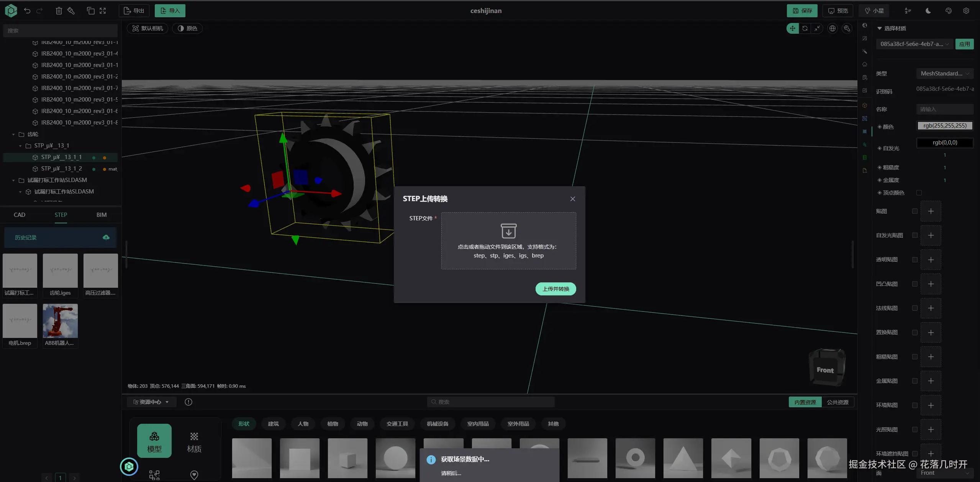Click the 上传并转换 button
This screenshot has width=980, height=482.
556,289
